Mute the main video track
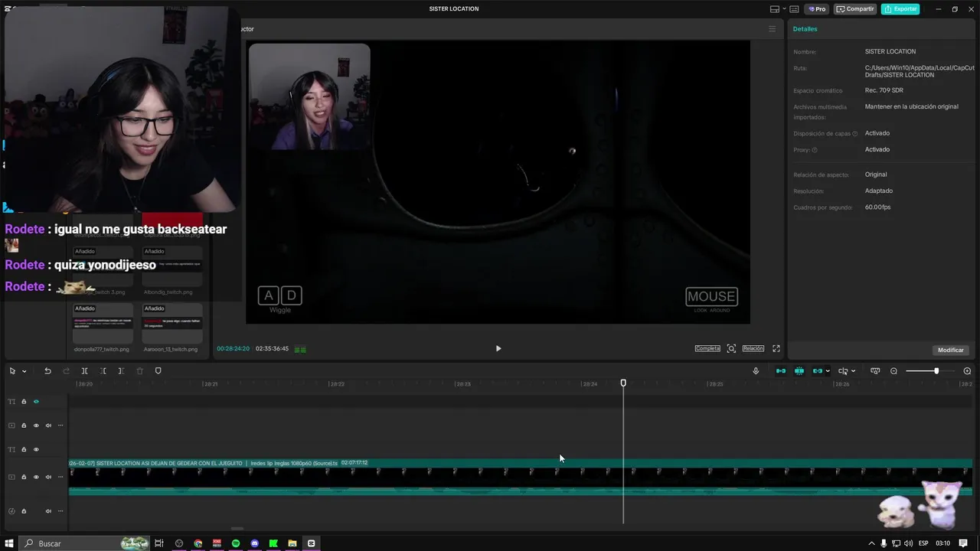Viewport: 980px width, 551px height. pyautogui.click(x=48, y=478)
